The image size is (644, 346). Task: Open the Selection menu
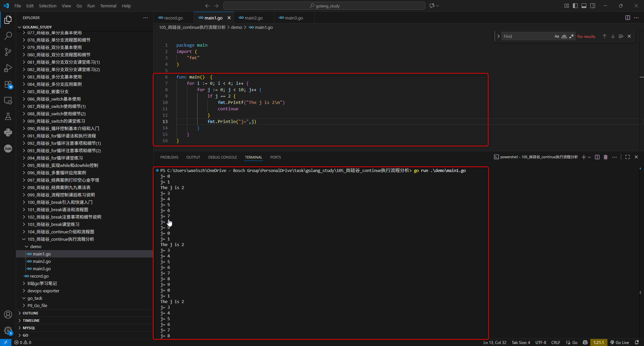pos(48,6)
